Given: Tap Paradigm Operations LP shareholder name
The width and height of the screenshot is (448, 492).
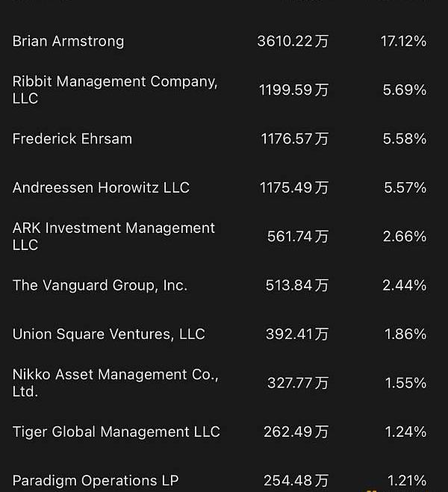Looking at the screenshot, I should [x=96, y=480].
